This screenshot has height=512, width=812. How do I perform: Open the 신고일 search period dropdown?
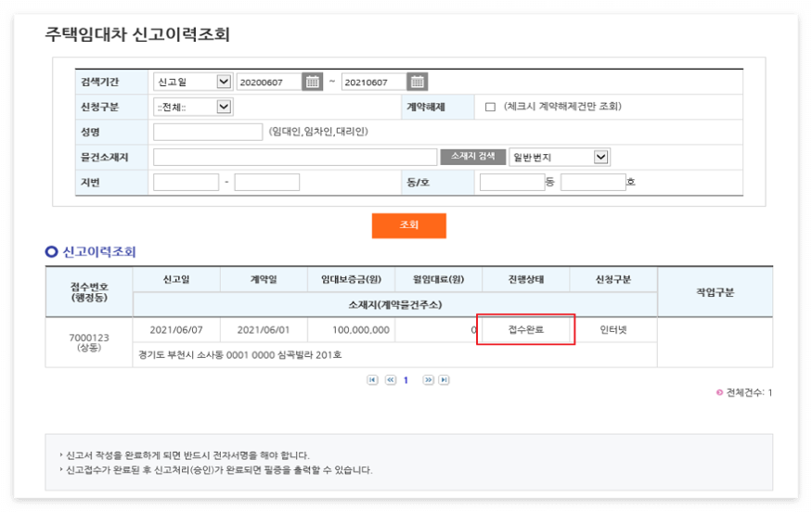click(193, 82)
